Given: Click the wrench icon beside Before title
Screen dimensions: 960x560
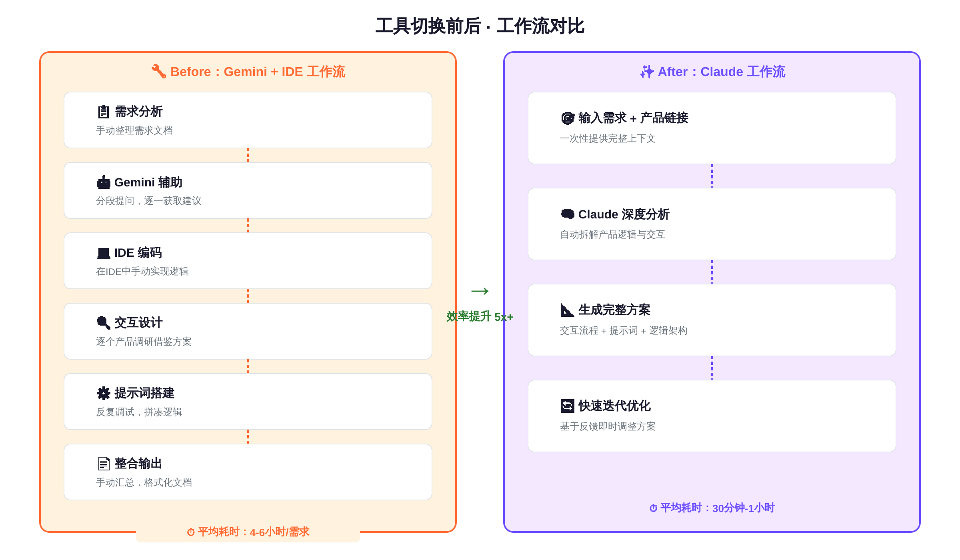Looking at the screenshot, I should pos(159,71).
